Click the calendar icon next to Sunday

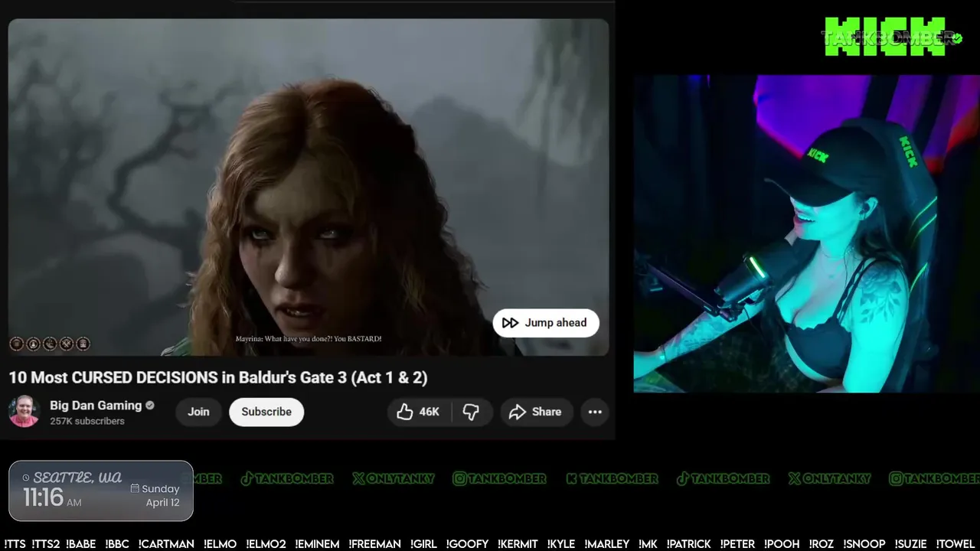point(135,488)
